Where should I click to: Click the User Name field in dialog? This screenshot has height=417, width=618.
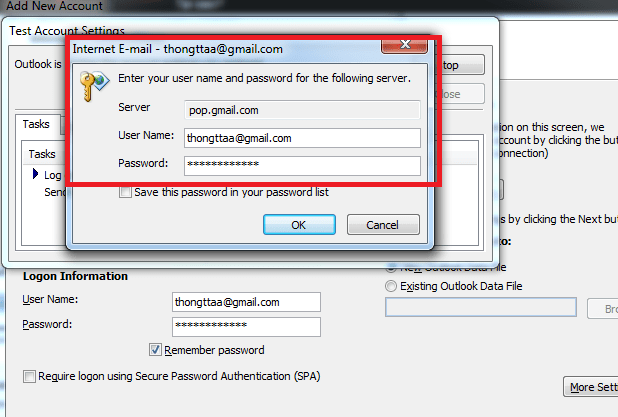(x=302, y=138)
